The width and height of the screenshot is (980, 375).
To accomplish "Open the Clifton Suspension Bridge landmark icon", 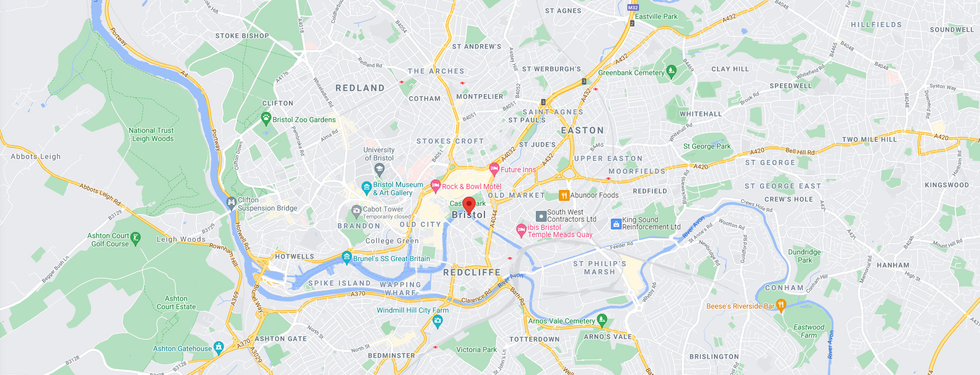I will pyautogui.click(x=231, y=204).
